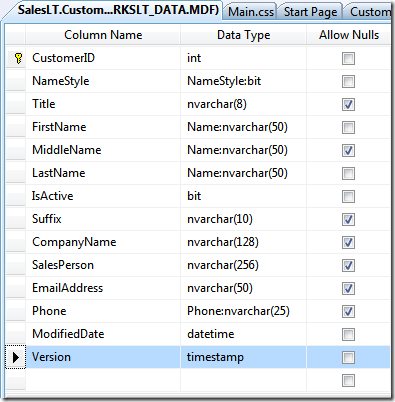Check Allow Nulls for ModifiedDate

click(348, 335)
